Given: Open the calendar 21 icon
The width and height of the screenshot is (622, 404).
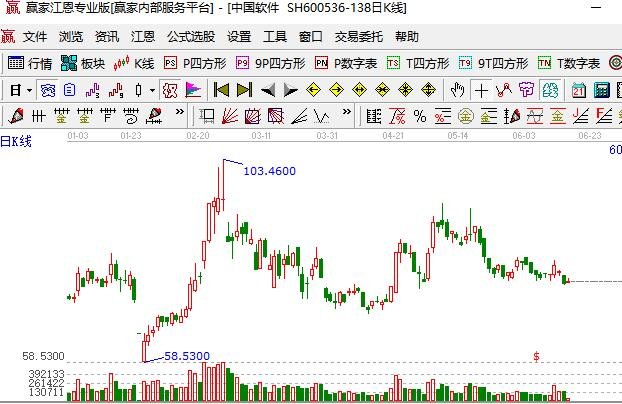Looking at the screenshot, I should pyautogui.click(x=579, y=90).
